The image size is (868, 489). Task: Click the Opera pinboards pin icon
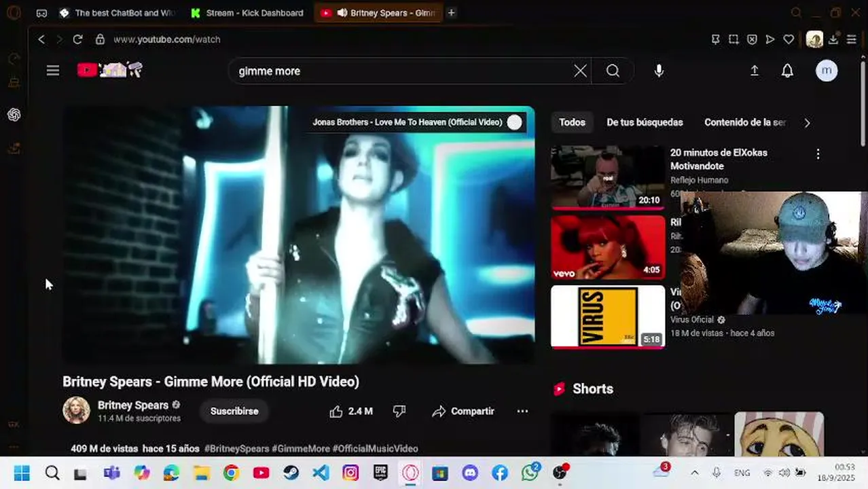pos(715,39)
